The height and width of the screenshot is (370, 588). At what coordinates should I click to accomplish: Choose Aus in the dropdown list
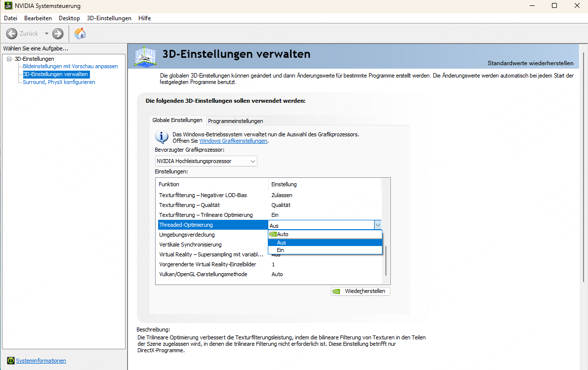click(x=325, y=243)
